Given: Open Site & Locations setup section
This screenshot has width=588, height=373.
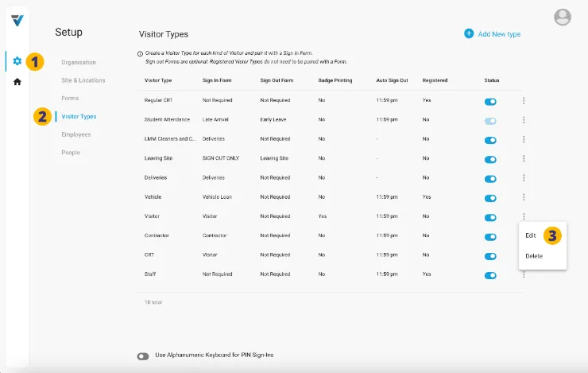Looking at the screenshot, I should 83,80.
